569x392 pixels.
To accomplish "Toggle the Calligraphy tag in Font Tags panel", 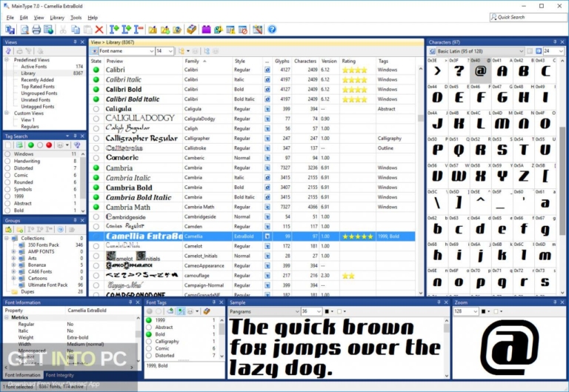I will point(149,342).
